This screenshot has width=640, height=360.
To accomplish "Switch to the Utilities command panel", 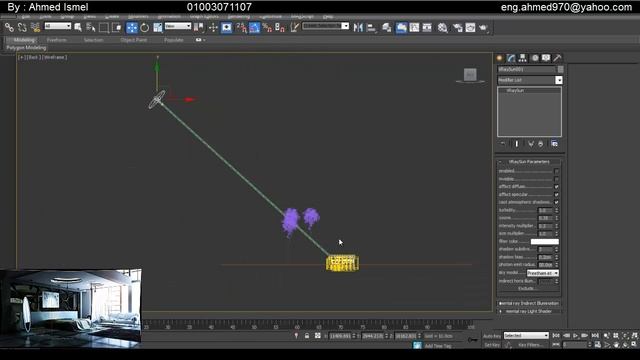I will (557, 58).
